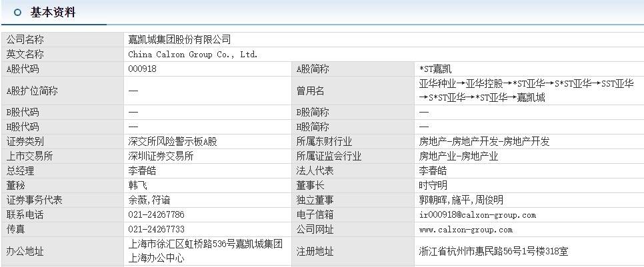Select general manager value 李春皓
Screen dimensions: 644x267
(x=142, y=171)
